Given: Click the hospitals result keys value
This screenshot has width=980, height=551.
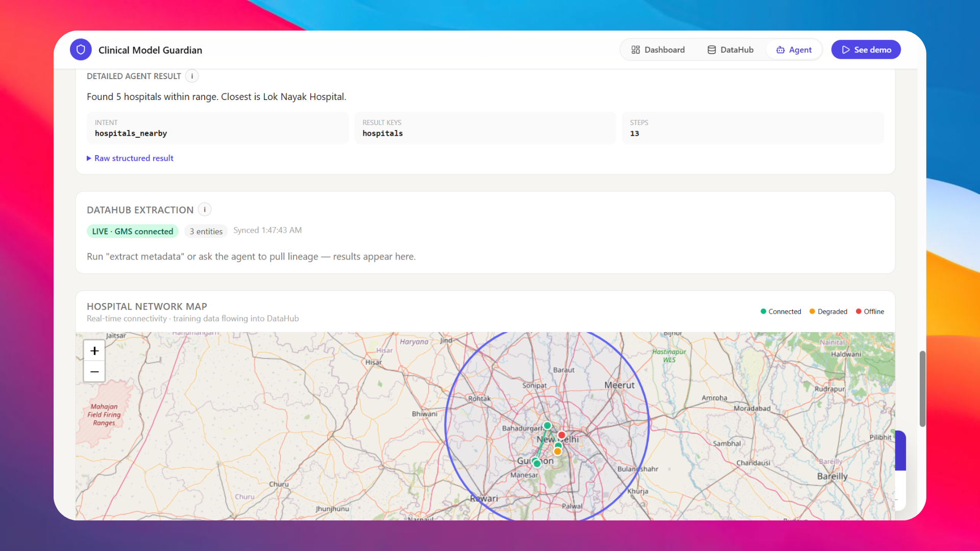Looking at the screenshot, I should point(383,133).
